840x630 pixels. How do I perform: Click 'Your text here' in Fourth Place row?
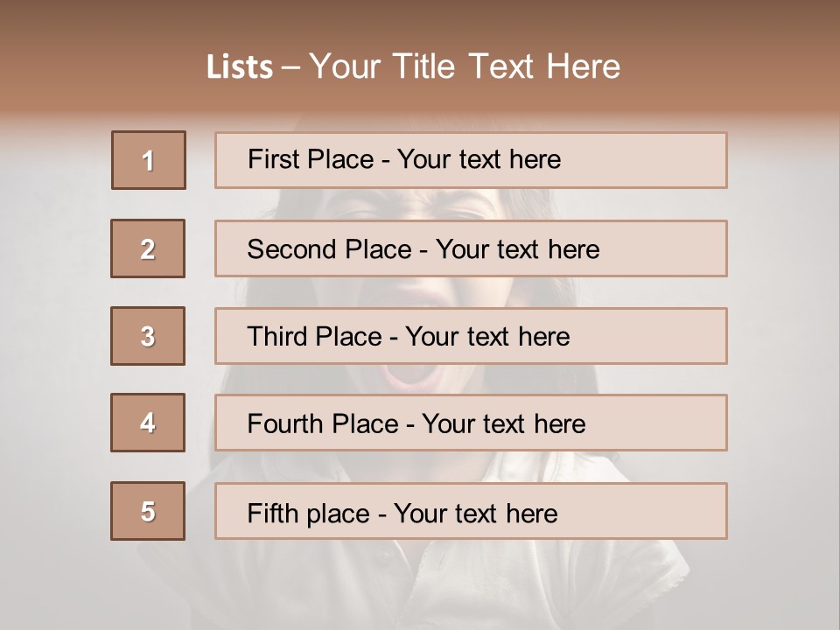pyautogui.click(x=504, y=423)
